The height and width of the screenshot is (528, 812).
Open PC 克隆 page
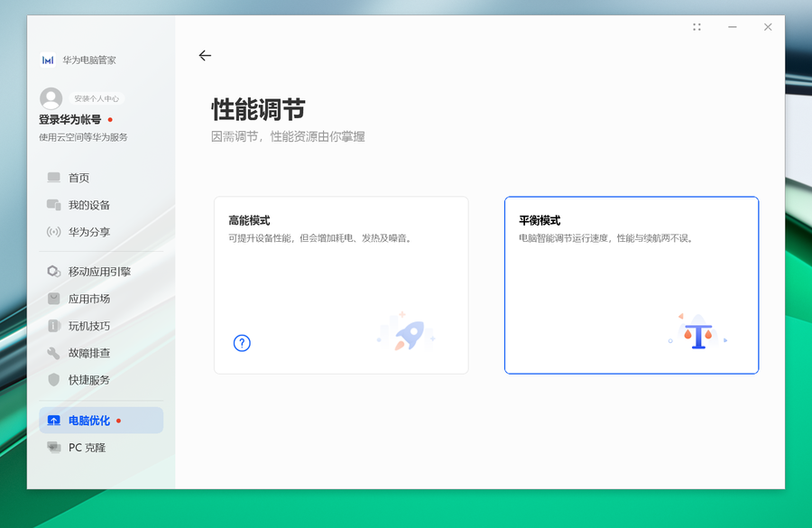(87, 448)
